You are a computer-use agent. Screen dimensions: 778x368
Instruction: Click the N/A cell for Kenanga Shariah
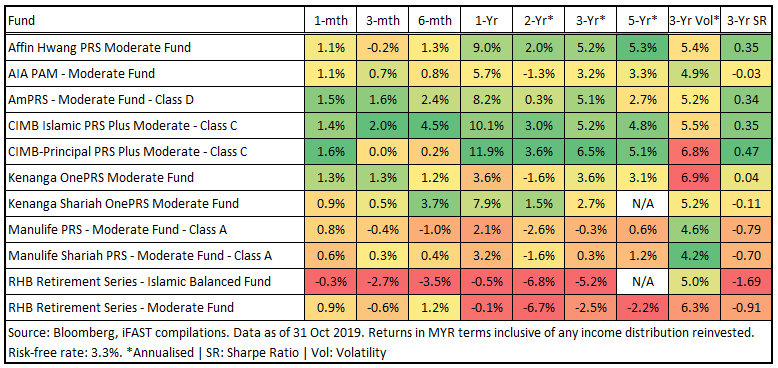click(642, 204)
